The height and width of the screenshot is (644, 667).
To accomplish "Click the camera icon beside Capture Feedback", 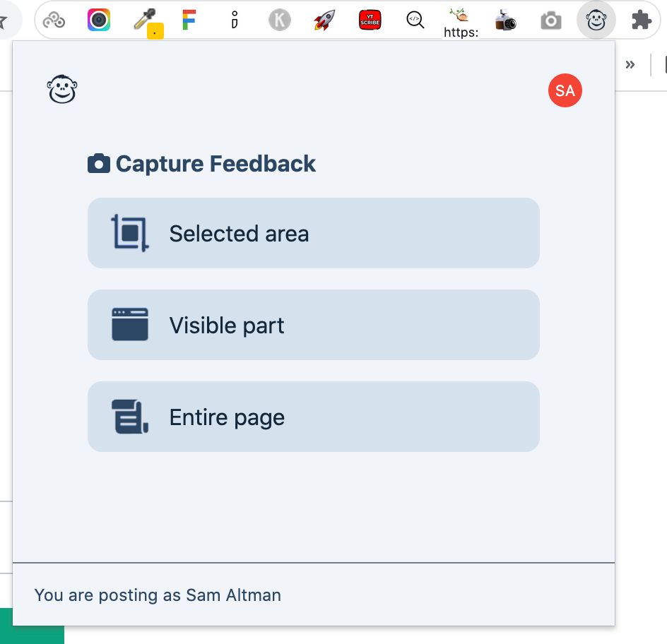I will click(98, 162).
